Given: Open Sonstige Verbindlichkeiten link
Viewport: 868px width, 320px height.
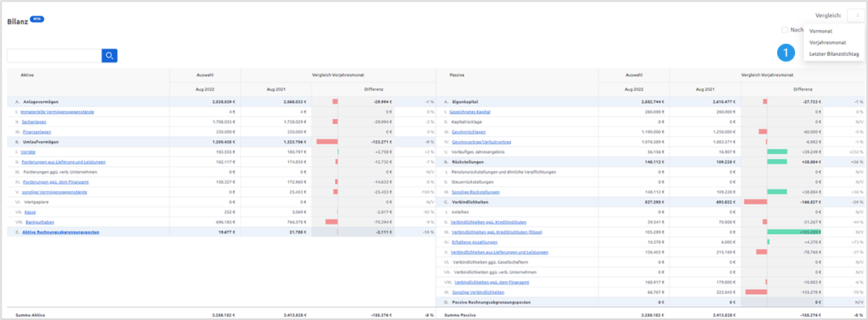Looking at the screenshot, I should [x=479, y=292].
